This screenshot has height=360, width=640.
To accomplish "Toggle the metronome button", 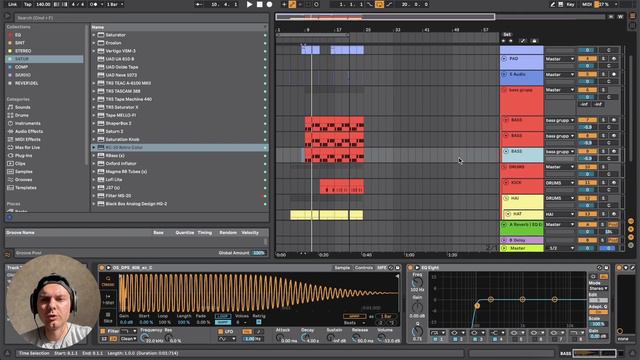I will [93, 4].
